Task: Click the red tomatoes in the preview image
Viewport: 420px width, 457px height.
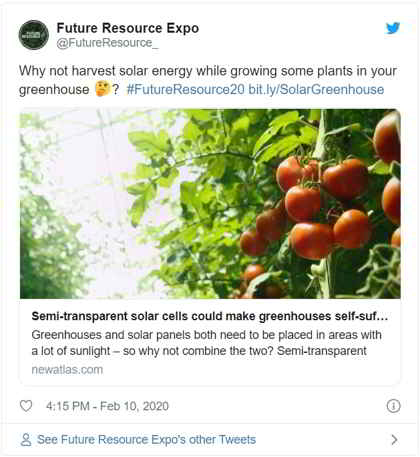Action: click(320, 207)
